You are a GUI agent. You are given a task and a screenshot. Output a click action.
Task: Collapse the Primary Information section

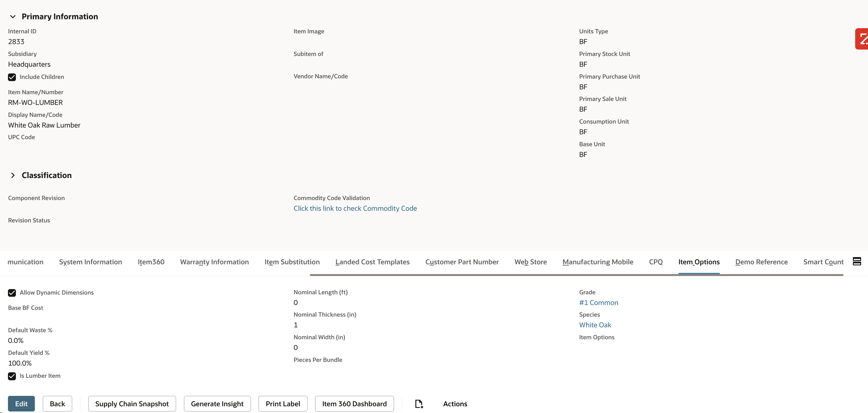point(13,17)
